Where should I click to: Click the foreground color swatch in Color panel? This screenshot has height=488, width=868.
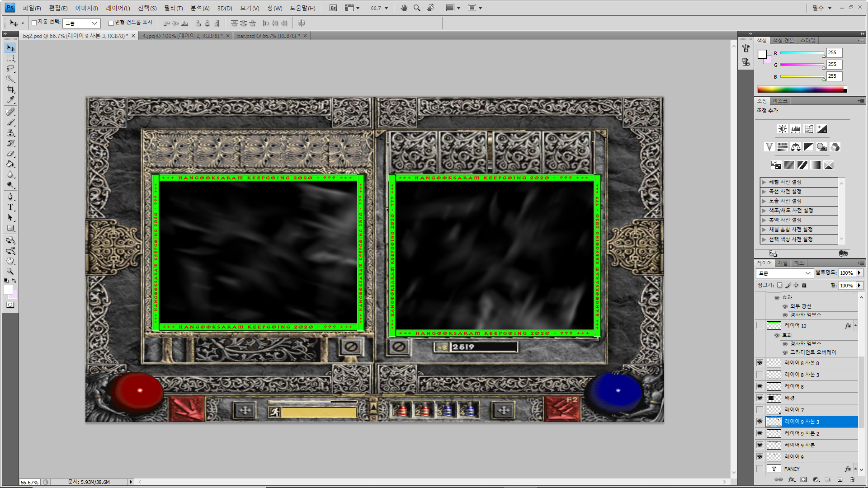pyautogui.click(x=762, y=55)
